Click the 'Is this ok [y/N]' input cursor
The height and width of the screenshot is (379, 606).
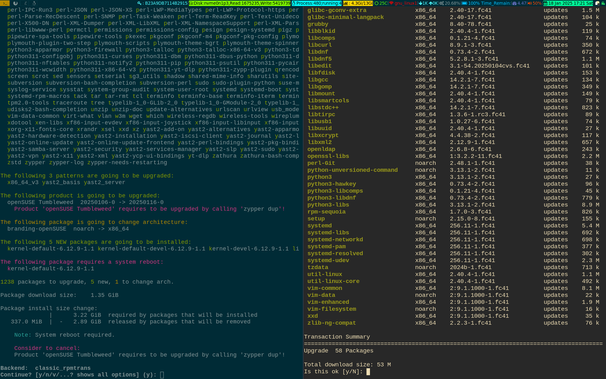(368, 372)
